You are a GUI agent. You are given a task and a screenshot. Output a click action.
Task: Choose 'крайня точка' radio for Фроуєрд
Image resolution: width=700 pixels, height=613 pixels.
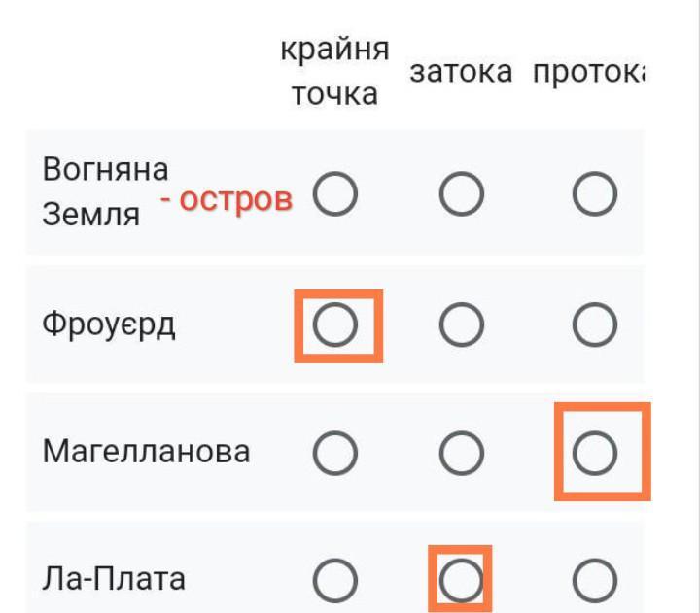point(335,324)
